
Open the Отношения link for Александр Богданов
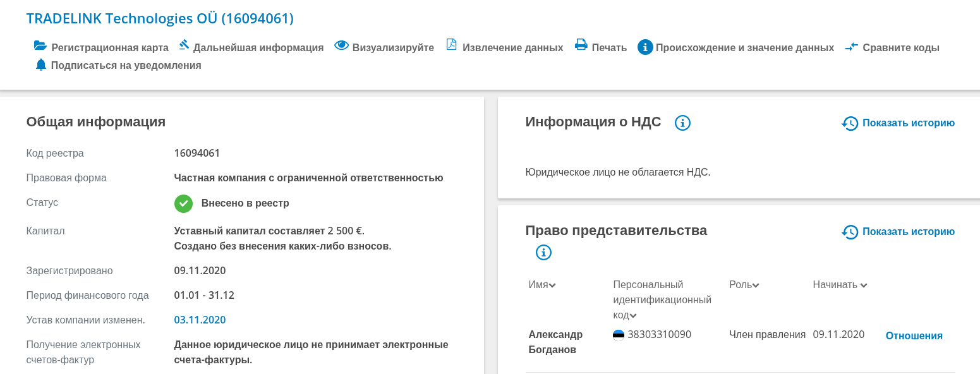tap(913, 335)
